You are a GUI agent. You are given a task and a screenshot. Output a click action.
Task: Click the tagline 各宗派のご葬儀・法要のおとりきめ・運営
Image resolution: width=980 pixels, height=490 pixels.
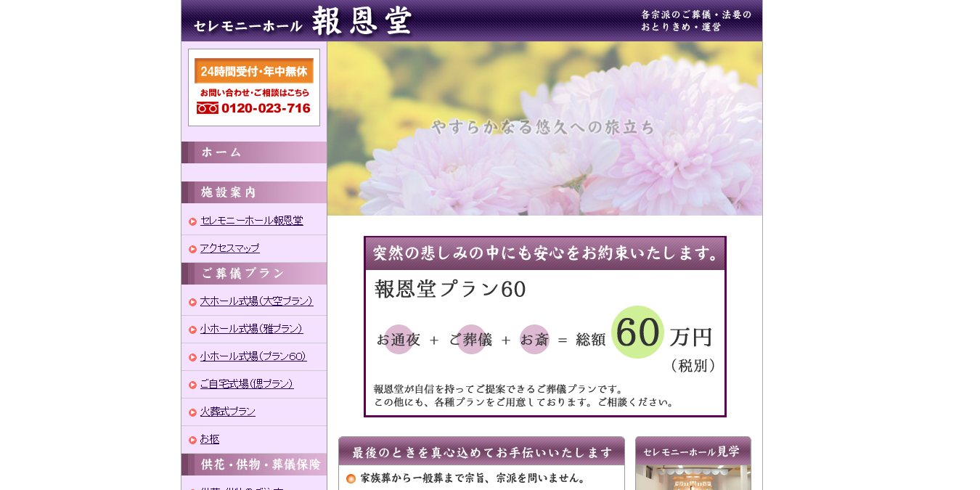tap(696, 20)
